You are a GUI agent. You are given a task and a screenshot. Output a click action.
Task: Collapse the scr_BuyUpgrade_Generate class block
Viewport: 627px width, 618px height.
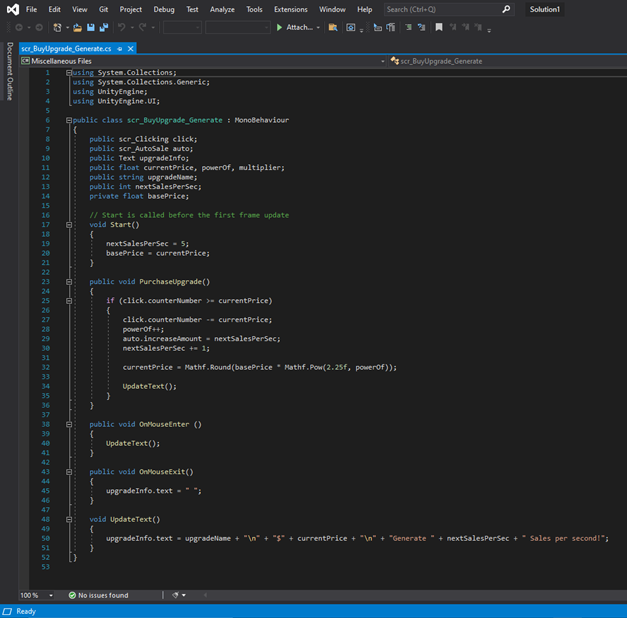pos(69,120)
